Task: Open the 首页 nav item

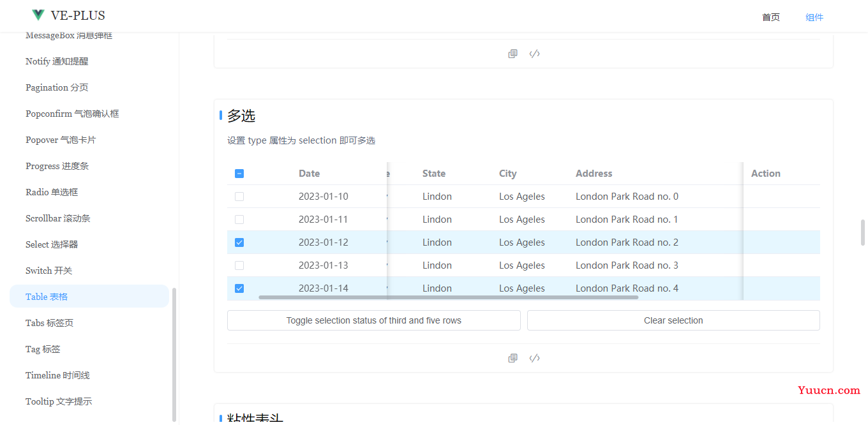Action: [x=771, y=17]
